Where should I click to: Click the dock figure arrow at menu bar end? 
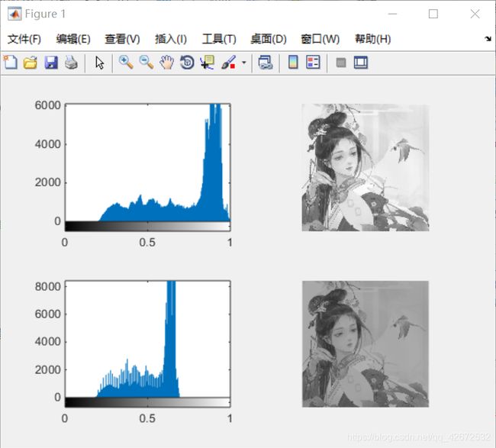click(488, 39)
